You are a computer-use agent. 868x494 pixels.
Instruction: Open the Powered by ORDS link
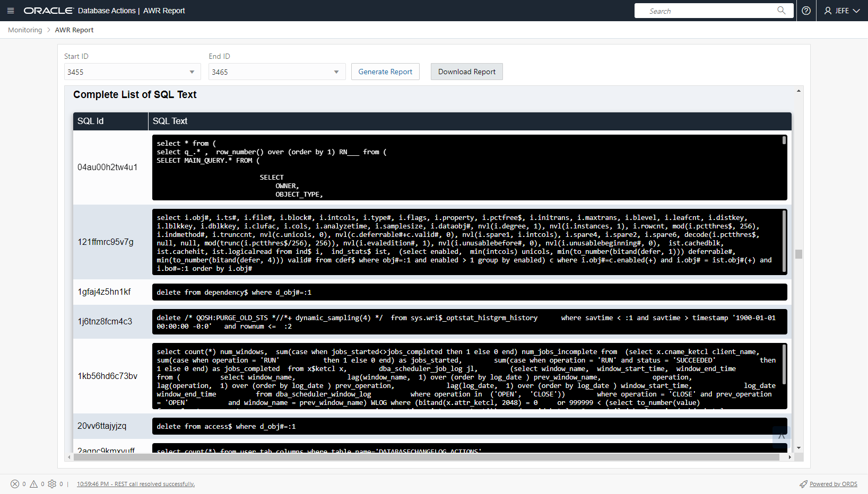(833, 484)
